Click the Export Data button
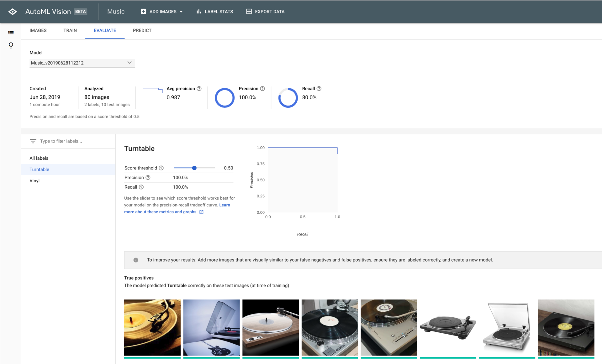 click(x=265, y=12)
